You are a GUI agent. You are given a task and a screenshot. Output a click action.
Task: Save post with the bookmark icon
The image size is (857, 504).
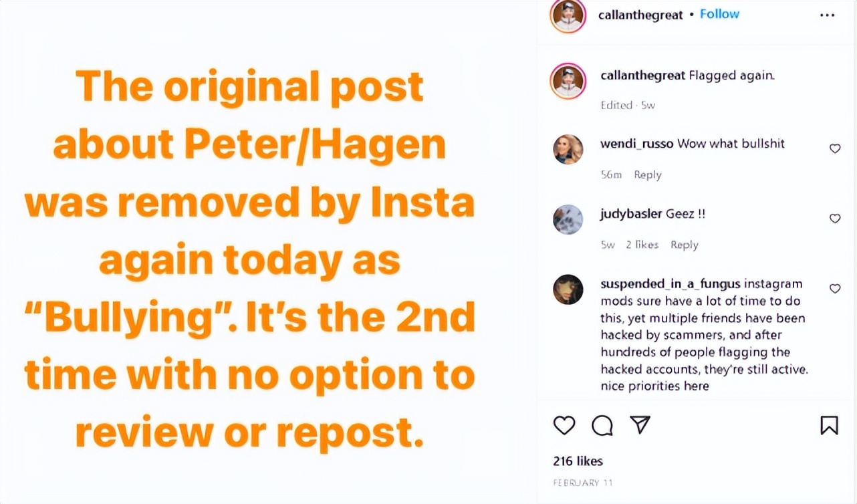829,425
